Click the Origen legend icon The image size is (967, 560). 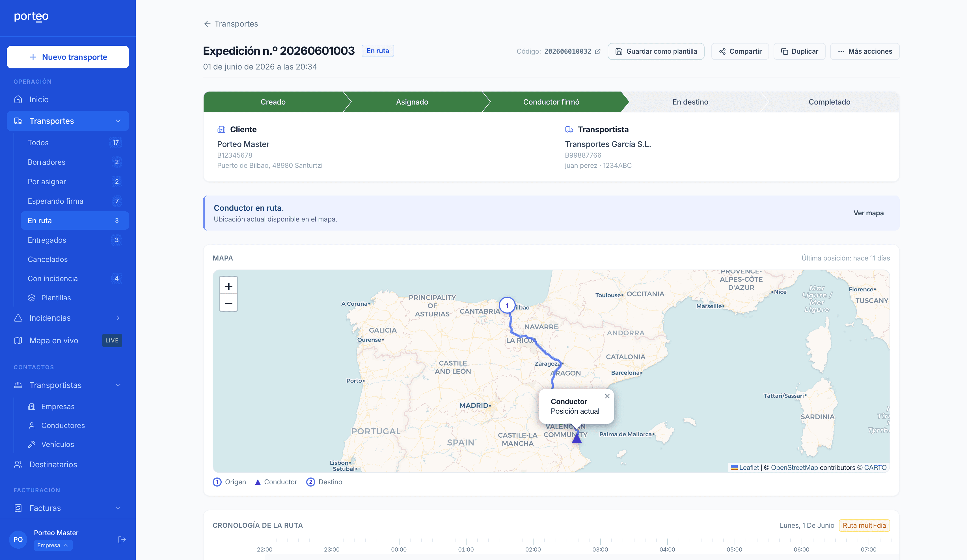point(217,482)
